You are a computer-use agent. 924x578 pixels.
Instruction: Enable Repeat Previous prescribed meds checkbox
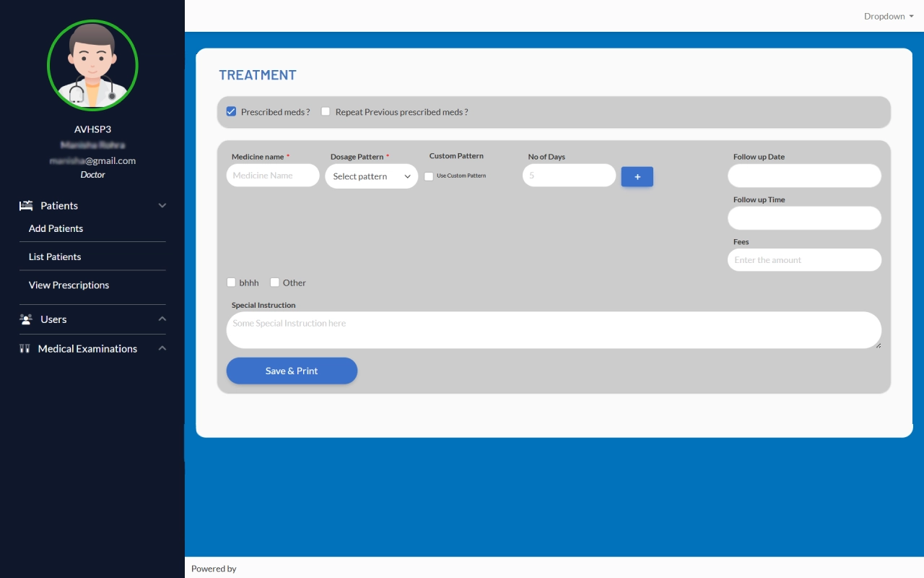click(x=326, y=112)
